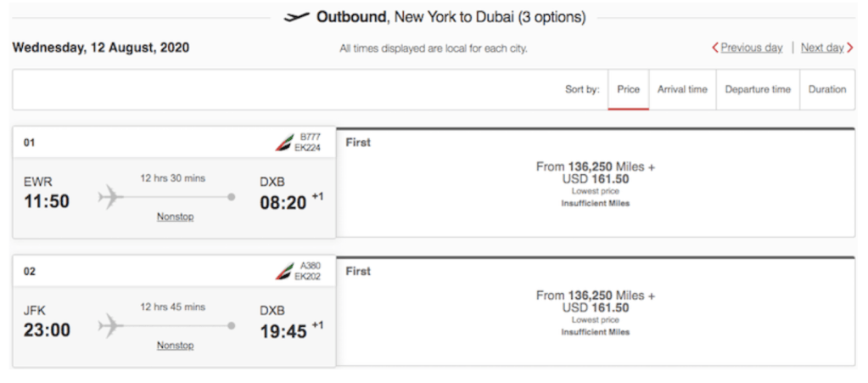Select First fare for JFK 23:00 flight

596,313
